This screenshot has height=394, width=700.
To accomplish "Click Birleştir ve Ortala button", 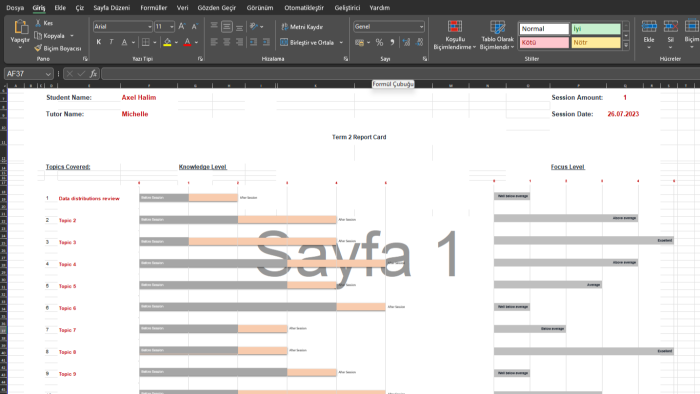I will (308, 42).
